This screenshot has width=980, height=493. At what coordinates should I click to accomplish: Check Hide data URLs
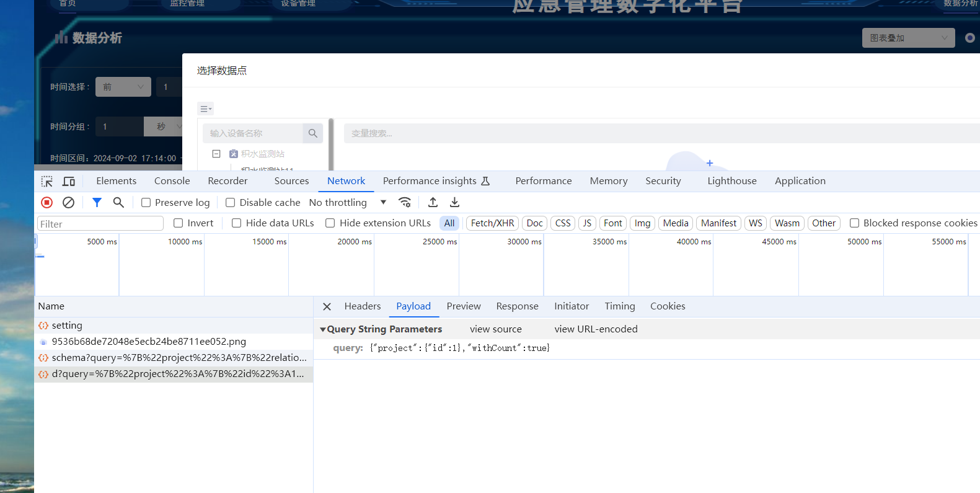coord(236,223)
